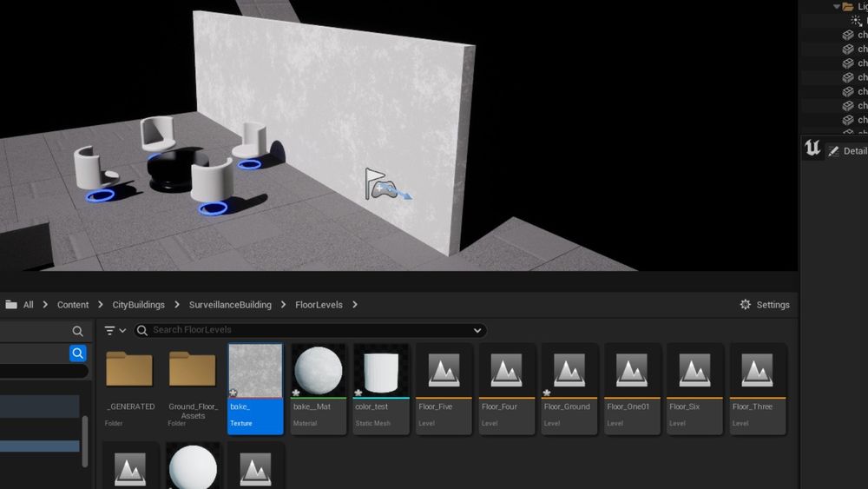Click the Search FloorLevels input field
This screenshot has height=489, width=868.
point(310,330)
